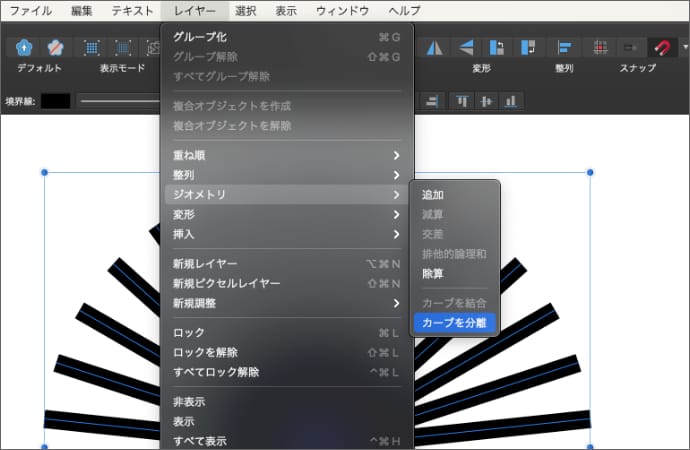
Task: Click the flip vertical transform icon
Action: tap(465, 47)
